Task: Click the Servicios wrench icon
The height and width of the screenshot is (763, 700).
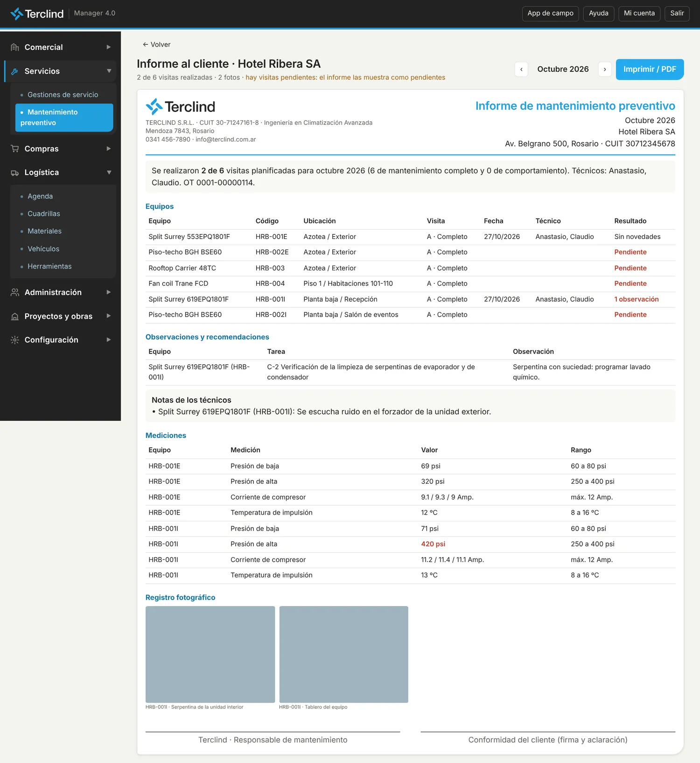Action: [15, 71]
